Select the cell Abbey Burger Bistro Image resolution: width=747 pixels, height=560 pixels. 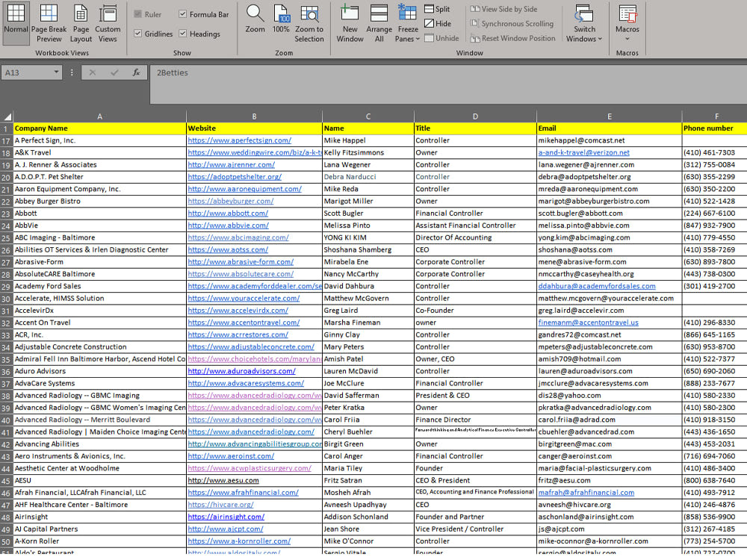(x=99, y=201)
